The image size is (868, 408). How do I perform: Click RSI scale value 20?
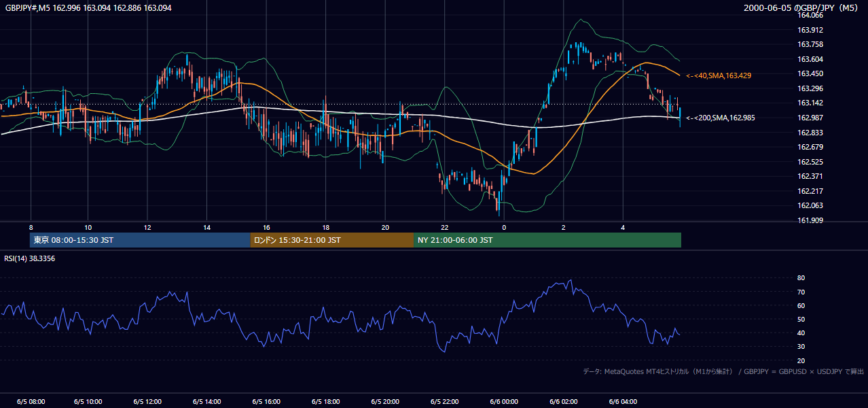tap(801, 360)
